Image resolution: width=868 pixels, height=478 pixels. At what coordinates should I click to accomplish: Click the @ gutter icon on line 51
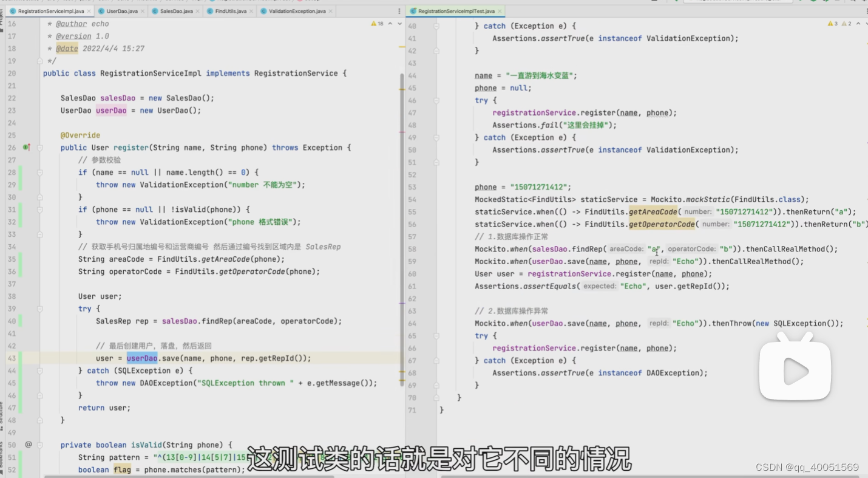pos(28,445)
